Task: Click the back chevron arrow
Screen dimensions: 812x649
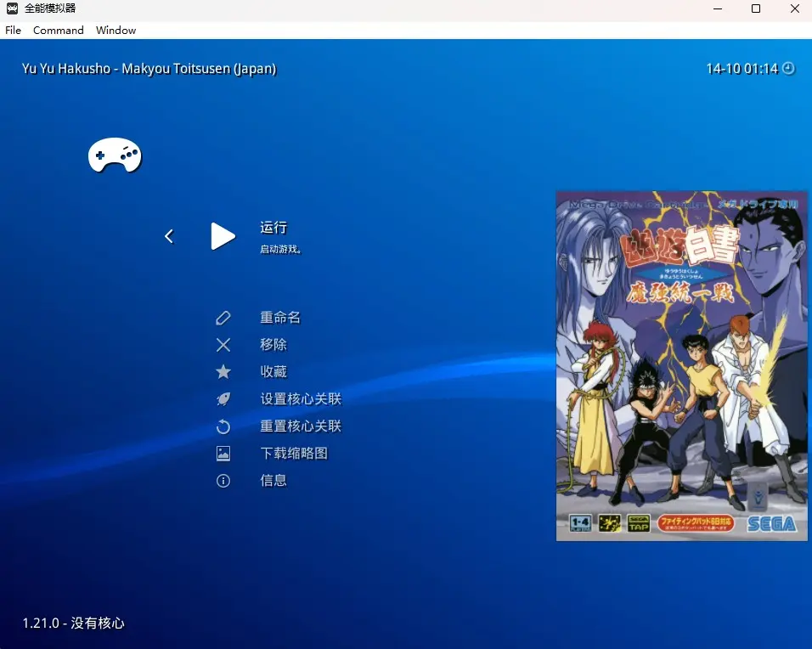Action: (x=169, y=236)
